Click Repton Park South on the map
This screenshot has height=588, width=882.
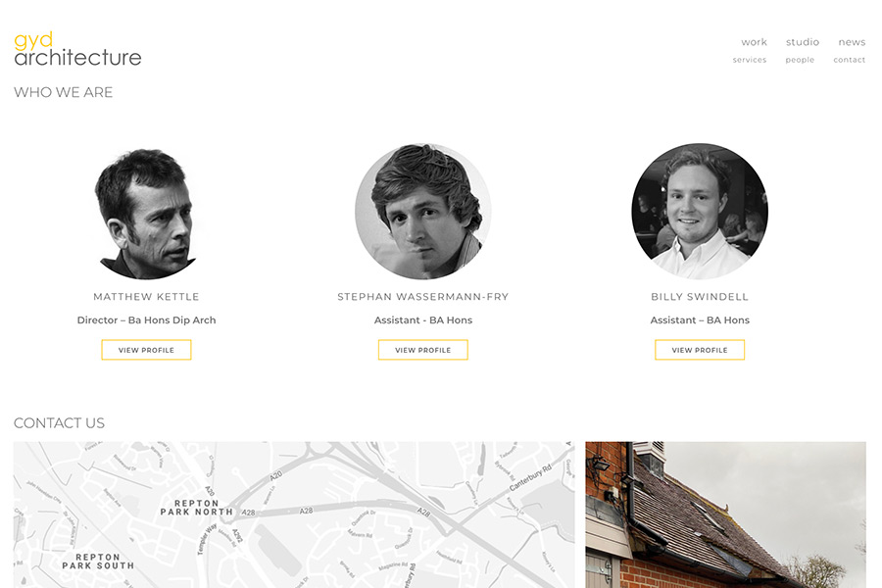pyautogui.click(x=98, y=561)
